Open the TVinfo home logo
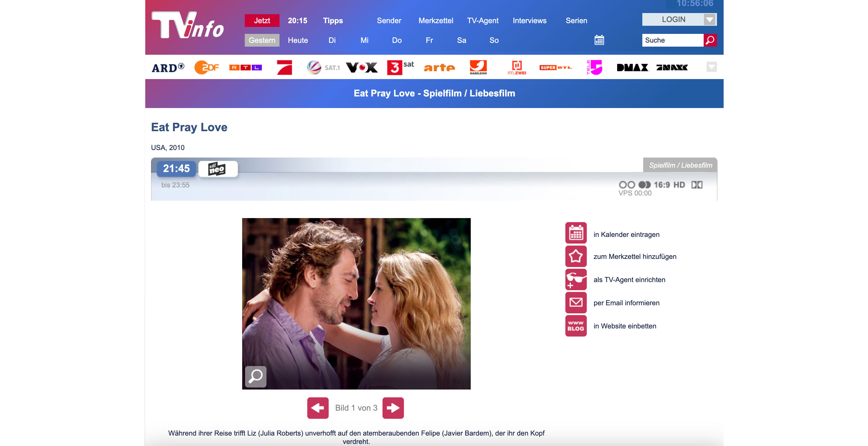This screenshot has height=446, width=868. (187, 25)
